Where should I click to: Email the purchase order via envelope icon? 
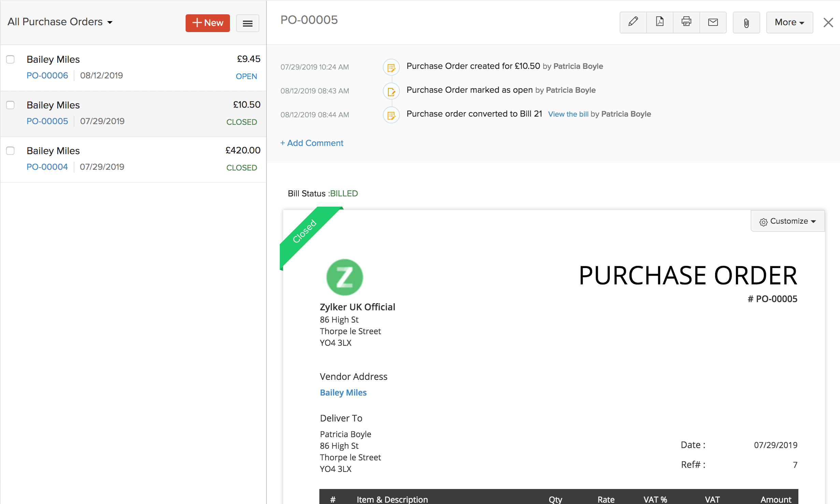tap(713, 23)
